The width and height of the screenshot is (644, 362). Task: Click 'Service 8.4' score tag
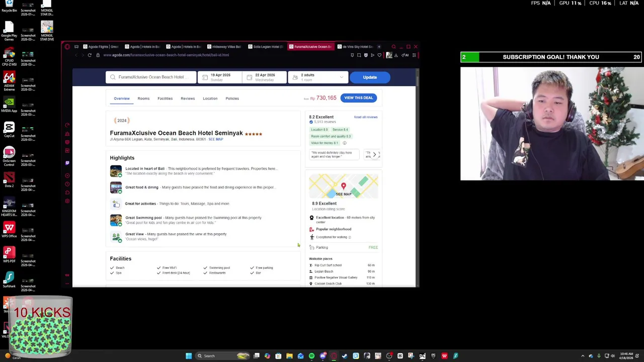tap(340, 130)
